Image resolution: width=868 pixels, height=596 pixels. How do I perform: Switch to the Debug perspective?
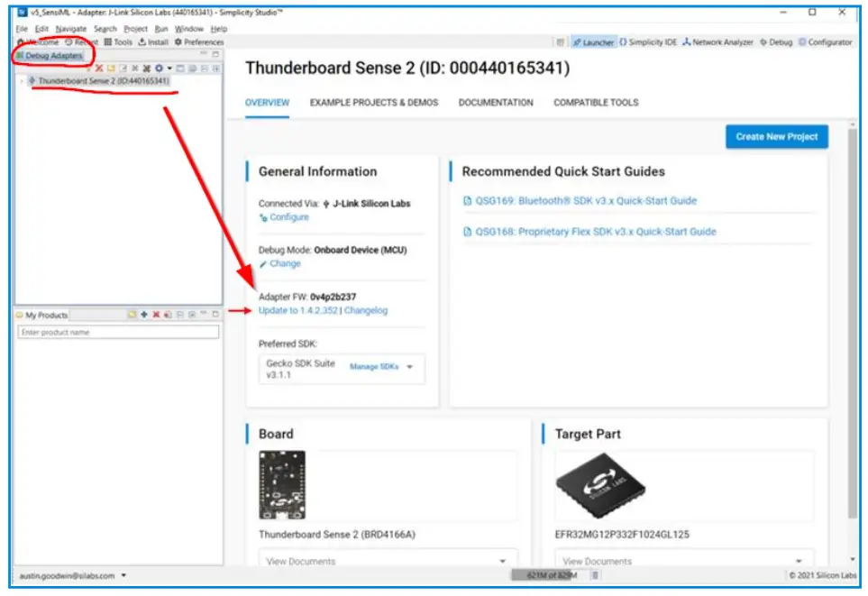[776, 42]
